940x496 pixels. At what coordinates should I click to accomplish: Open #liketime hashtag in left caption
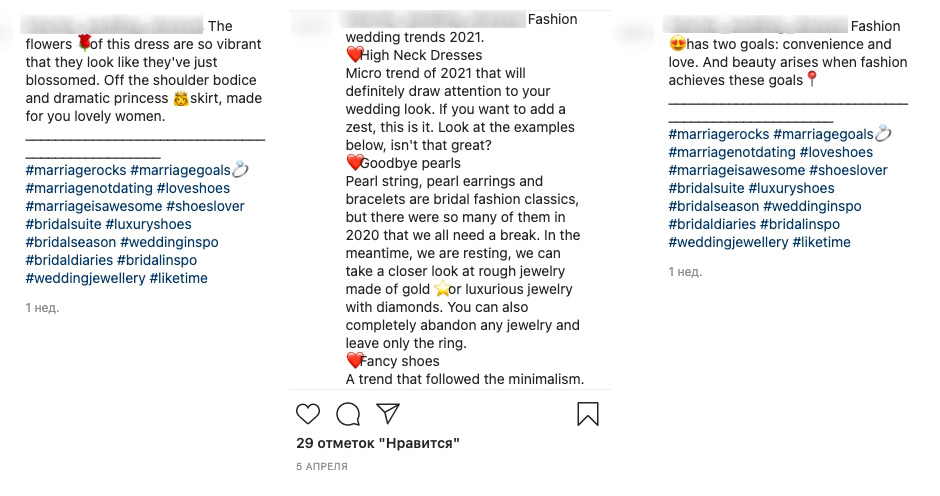click(x=179, y=278)
